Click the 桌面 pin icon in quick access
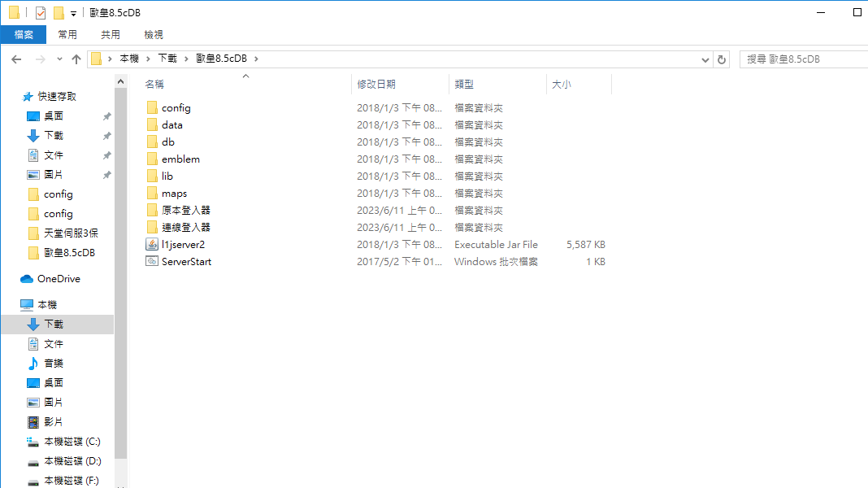This screenshot has height=488, width=868. point(106,116)
